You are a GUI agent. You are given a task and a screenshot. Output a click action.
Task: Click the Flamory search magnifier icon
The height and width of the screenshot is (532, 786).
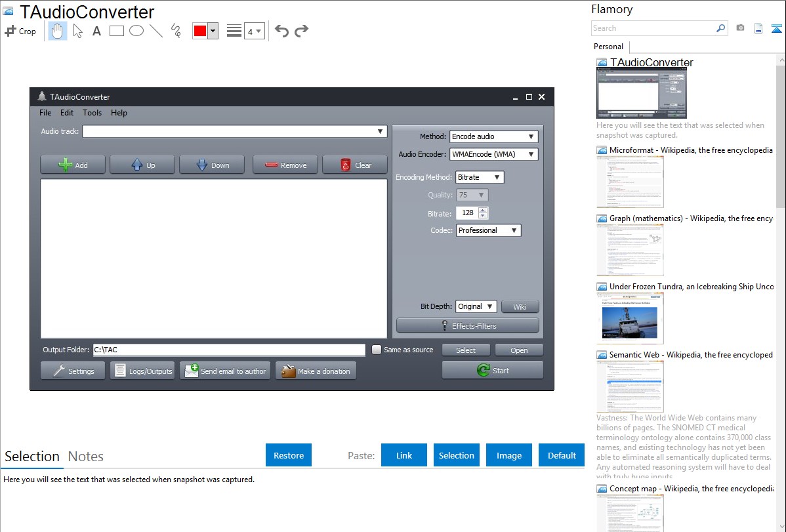click(x=721, y=28)
